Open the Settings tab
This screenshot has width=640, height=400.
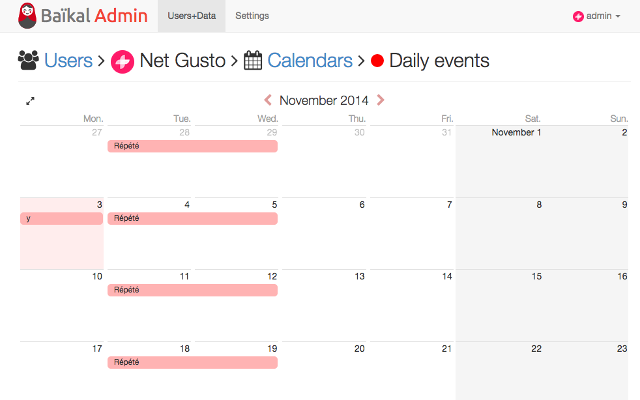pyautogui.click(x=252, y=16)
